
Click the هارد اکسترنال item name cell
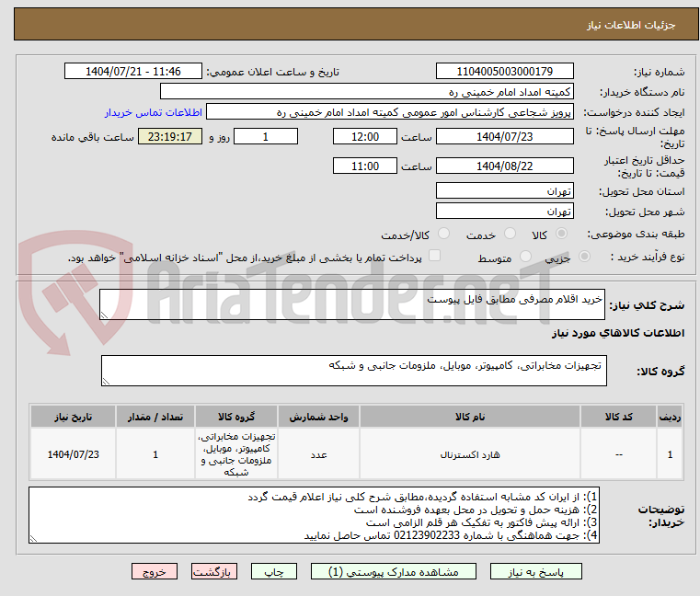470,454
